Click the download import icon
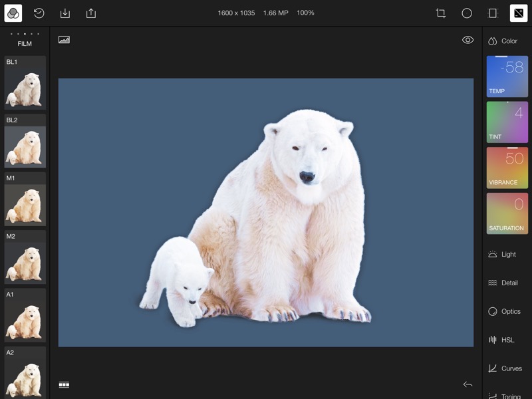The width and height of the screenshot is (532, 399). [65, 13]
